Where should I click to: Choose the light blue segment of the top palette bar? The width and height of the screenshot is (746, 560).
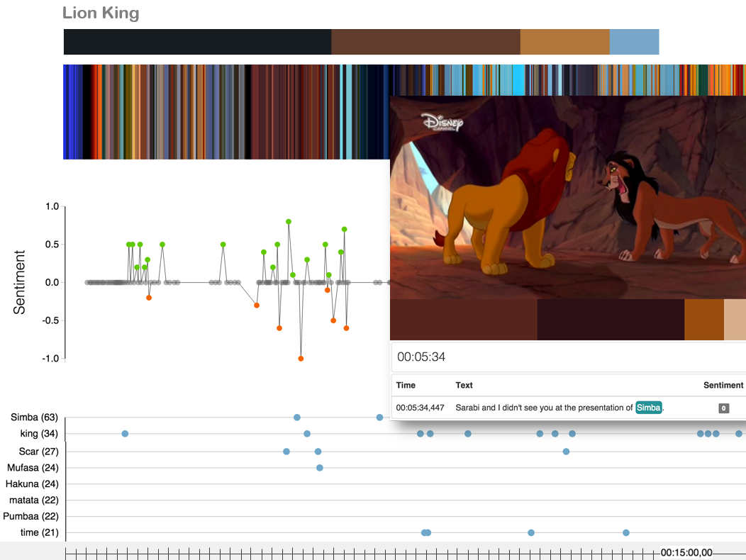pyautogui.click(x=634, y=42)
